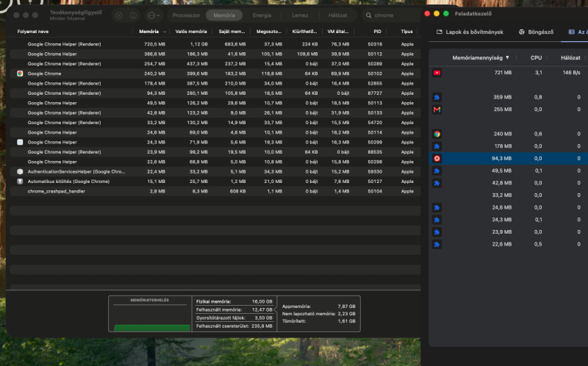Sort by the PID column header

pos(377,32)
